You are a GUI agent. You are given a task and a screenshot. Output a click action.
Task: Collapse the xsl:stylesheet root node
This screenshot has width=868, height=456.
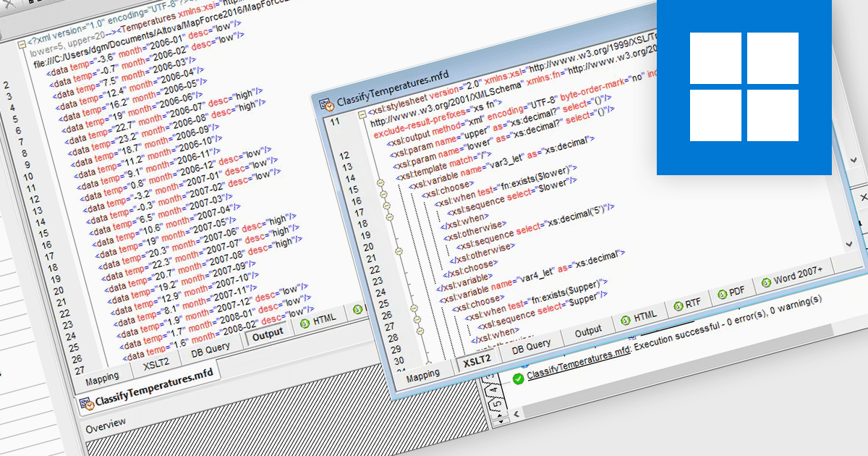click(x=362, y=114)
